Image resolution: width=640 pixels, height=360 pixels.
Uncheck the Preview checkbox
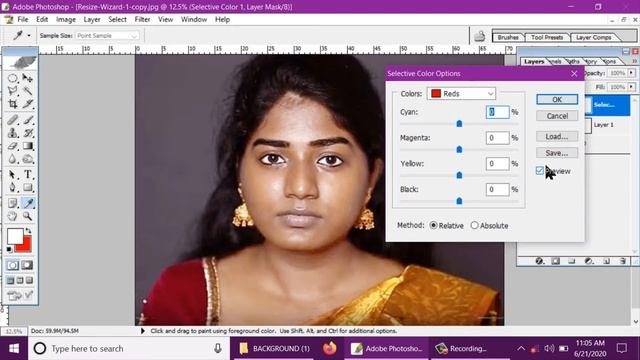pos(540,171)
